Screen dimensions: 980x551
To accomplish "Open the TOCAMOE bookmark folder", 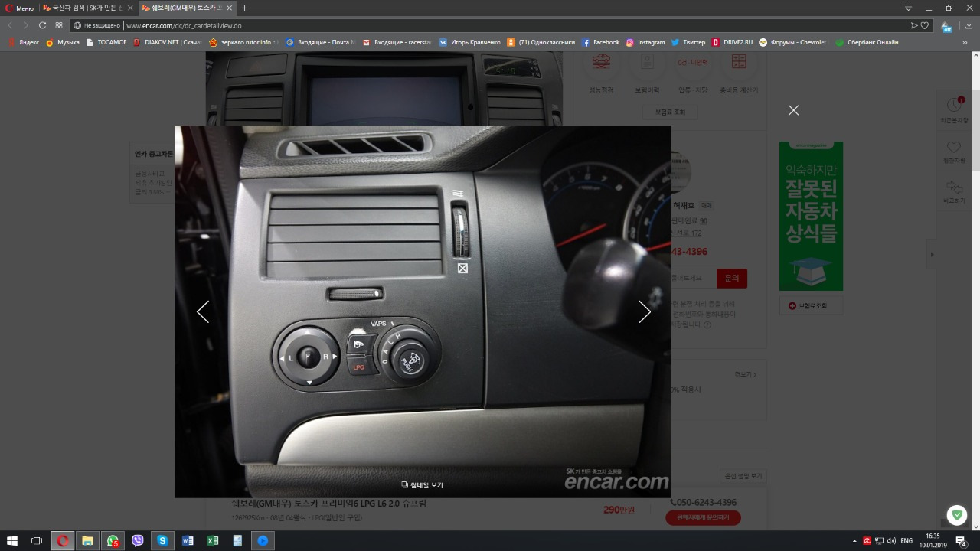I will coord(106,42).
